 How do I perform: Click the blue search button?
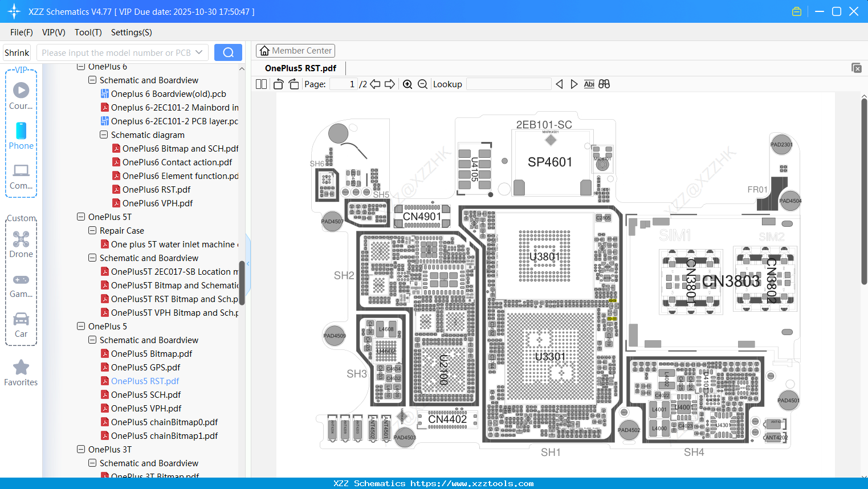228,52
